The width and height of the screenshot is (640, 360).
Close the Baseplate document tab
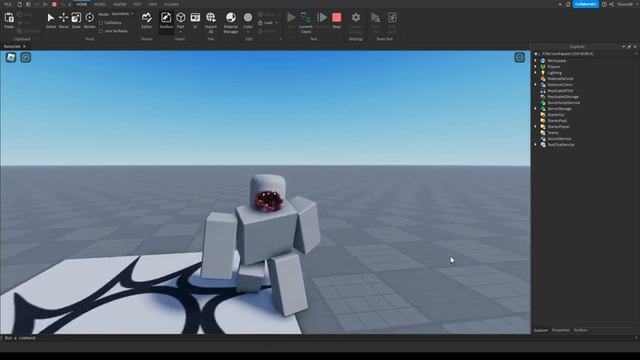pyautogui.click(x=24, y=47)
